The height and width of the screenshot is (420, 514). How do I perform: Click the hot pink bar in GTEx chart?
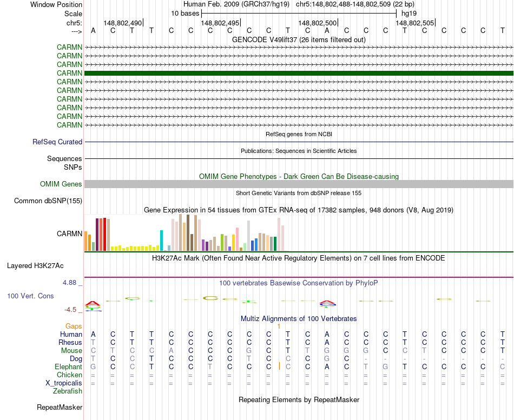[237, 239]
